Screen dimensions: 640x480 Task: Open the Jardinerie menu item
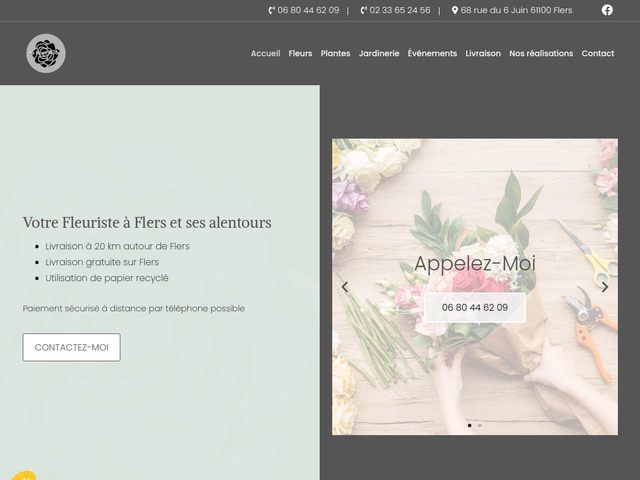pos(379,53)
